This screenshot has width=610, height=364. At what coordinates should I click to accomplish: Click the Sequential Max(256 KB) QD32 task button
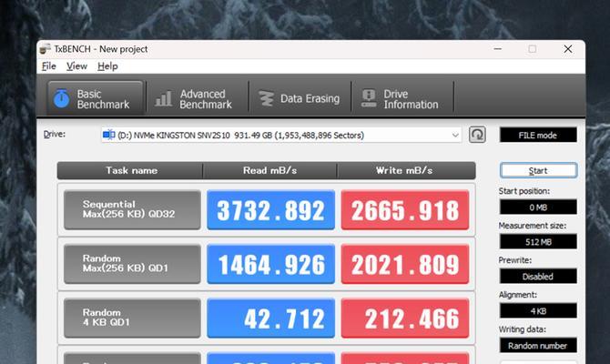[132, 209]
